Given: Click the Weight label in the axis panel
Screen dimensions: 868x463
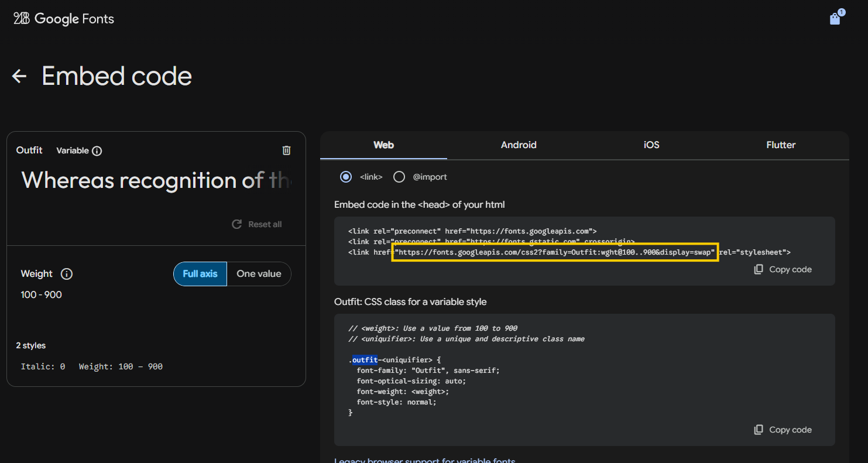Looking at the screenshot, I should 37,274.
